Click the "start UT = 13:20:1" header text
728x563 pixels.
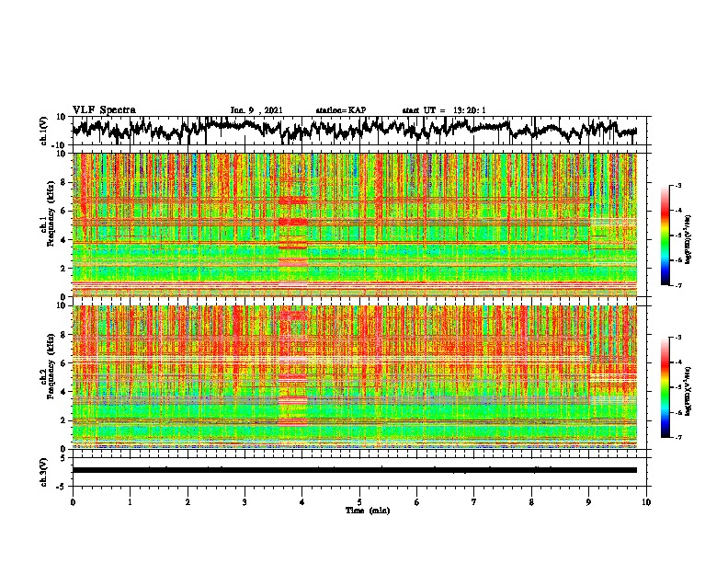(x=444, y=110)
